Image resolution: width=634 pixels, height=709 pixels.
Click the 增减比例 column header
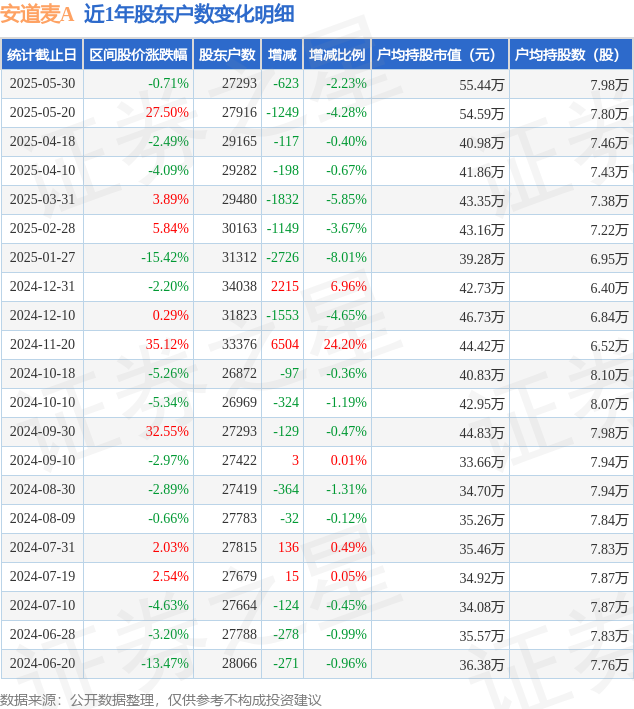(337, 55)
